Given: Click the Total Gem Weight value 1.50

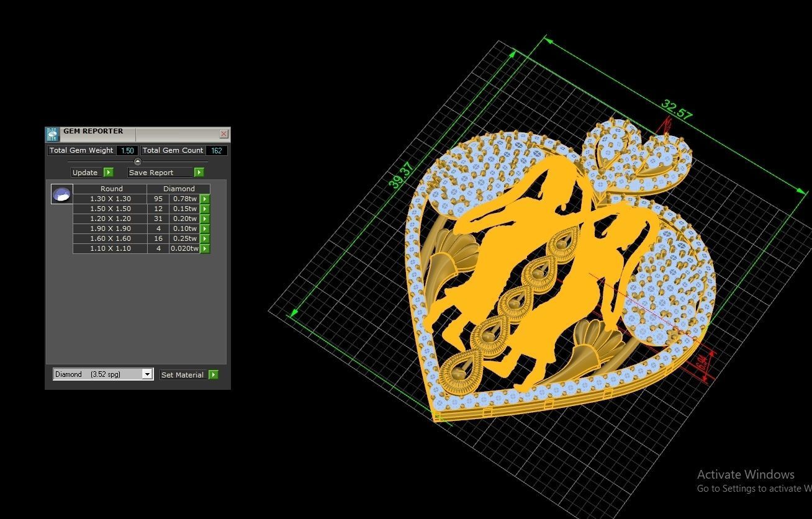Looking at the screenshot, I should 127,150.
